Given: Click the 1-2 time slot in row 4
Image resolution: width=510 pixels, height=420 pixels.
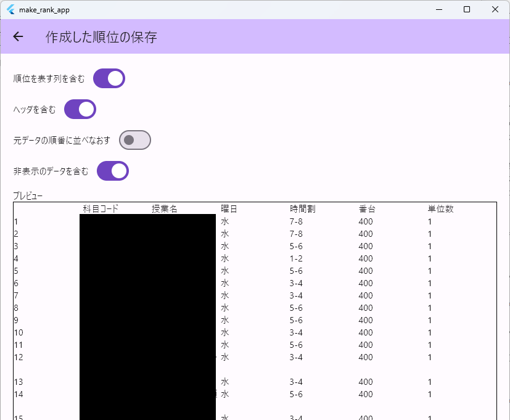Looking at the screenshot, I should coord(296,258).
